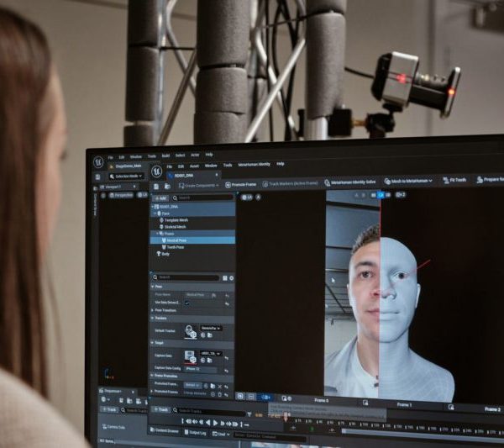Toggle the second view button at viewport bottom toolbar
504x448 pixels.
click(251, 397)
